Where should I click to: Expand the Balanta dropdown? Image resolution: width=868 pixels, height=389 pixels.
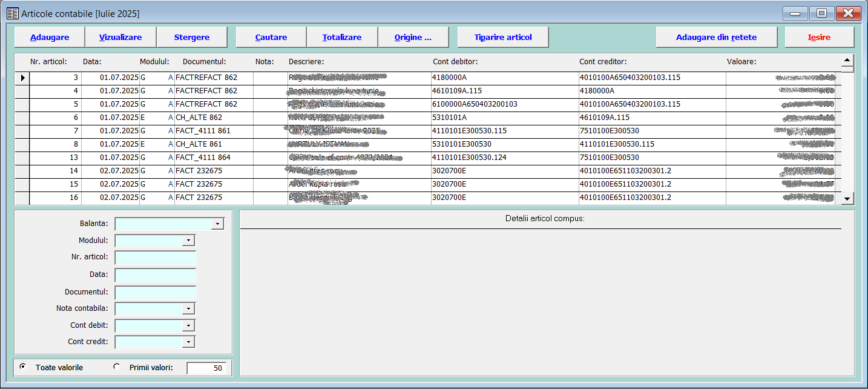tap(217, 224)
